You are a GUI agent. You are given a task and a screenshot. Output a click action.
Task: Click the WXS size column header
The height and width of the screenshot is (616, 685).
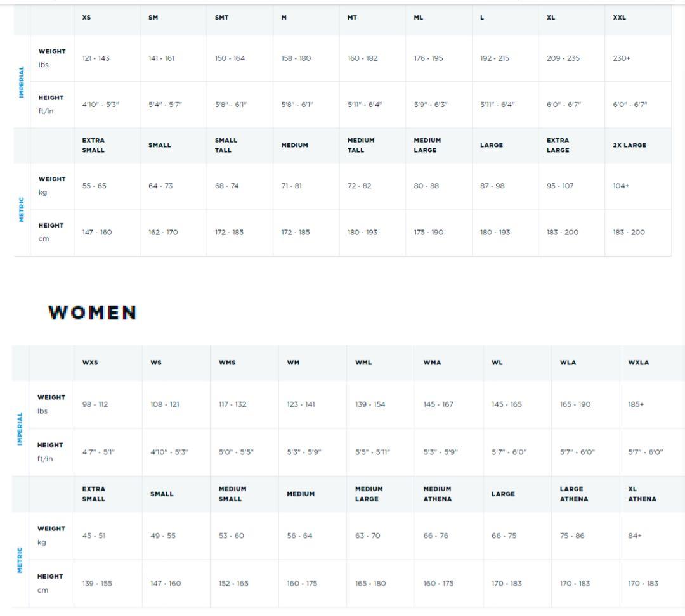(90, 363)
